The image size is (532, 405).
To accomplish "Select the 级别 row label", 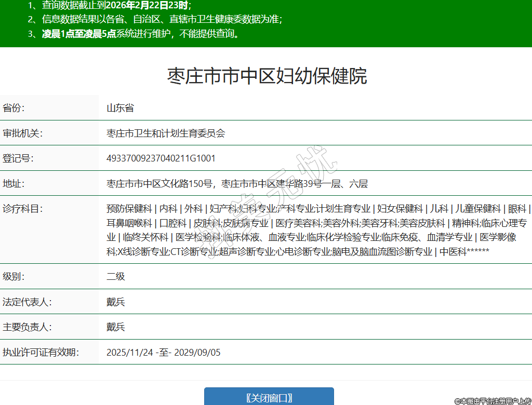I will point(14,277).
